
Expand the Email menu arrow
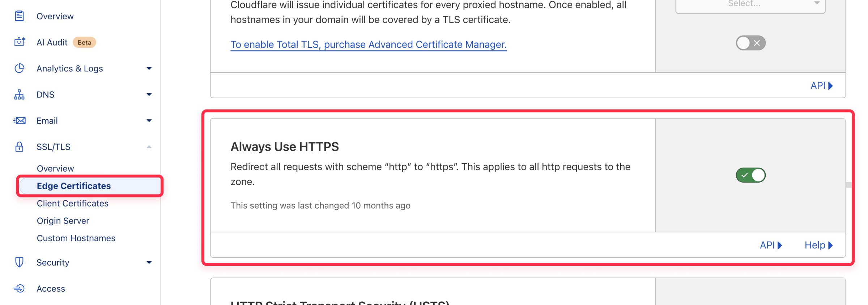tap(149, 121)
